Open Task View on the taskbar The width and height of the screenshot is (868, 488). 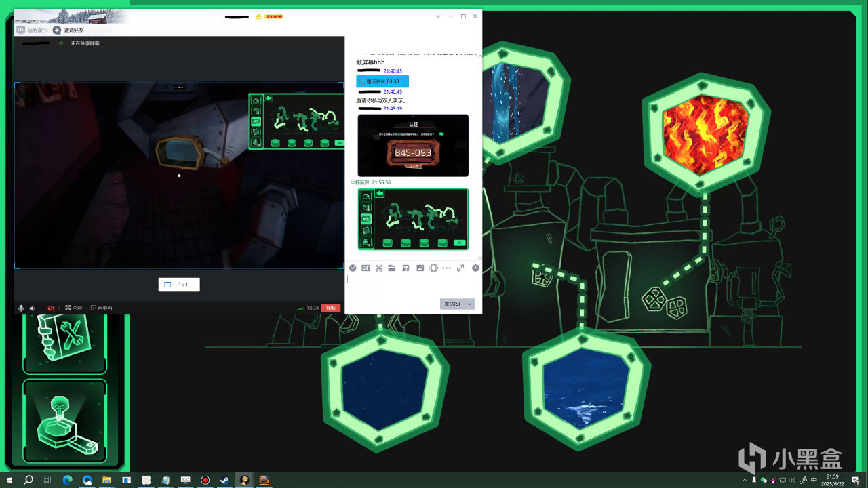47,480
